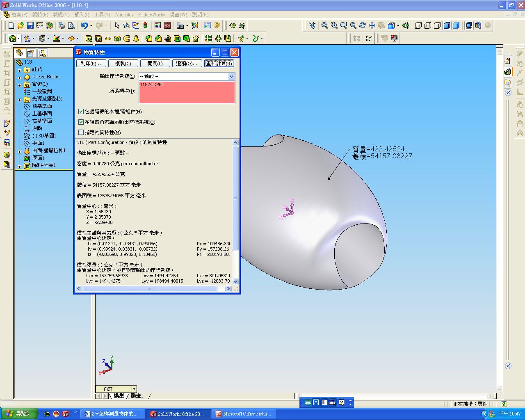
Task: Save the part with the floppy disk icon
Action: pyautogui.click(x=30, y=25)
